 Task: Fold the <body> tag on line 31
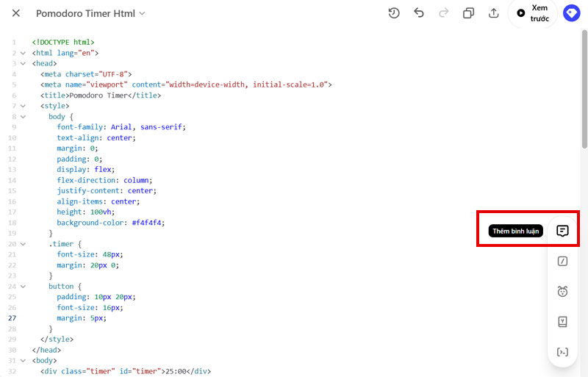click(x=23, y=361)
